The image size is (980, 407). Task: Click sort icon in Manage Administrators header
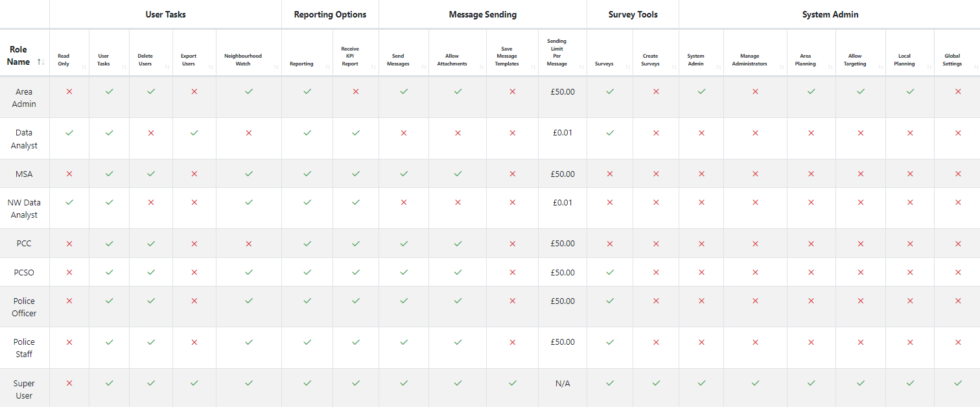(x=782, y=67)
